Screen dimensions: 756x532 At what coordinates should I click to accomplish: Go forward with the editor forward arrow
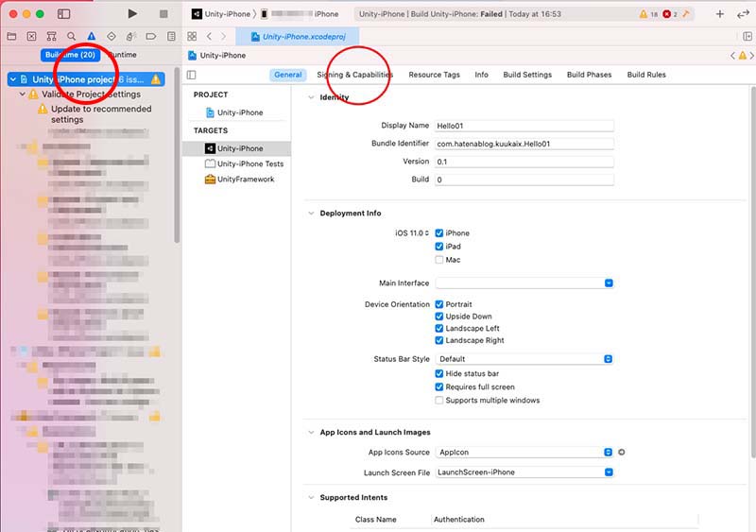click(223, 36)
